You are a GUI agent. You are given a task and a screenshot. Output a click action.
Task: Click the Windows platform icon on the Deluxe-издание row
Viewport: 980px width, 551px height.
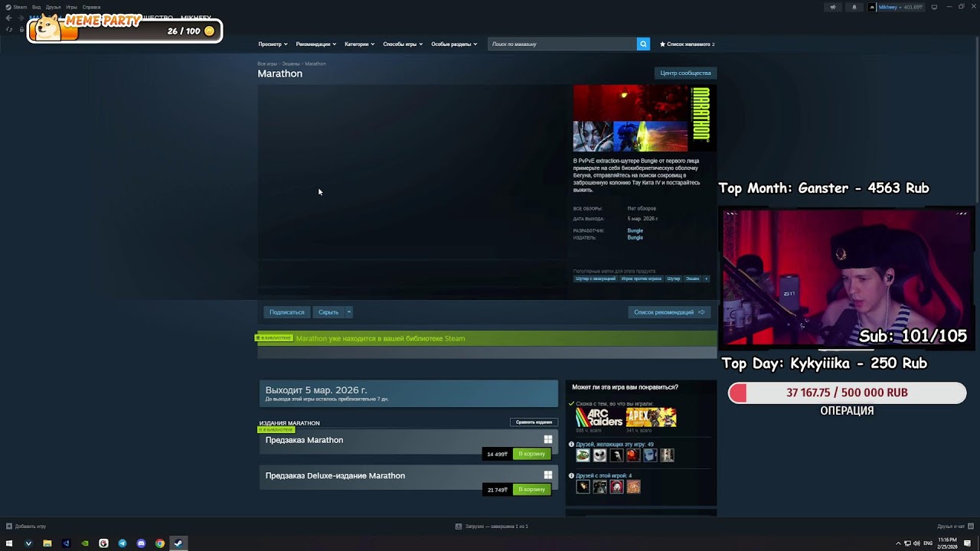547,475
